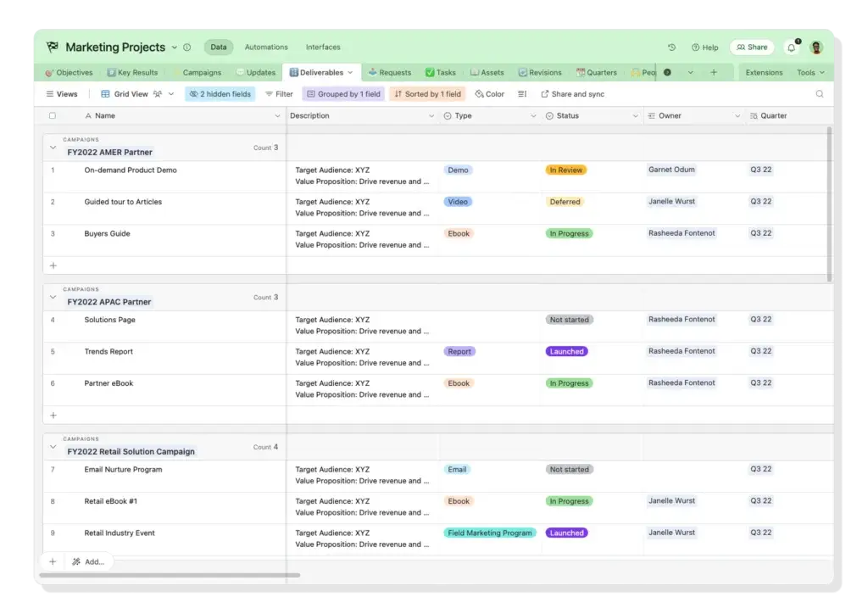Switch to the Automations tab
This screenshot has width=868, height=614.
coord(266,47)
